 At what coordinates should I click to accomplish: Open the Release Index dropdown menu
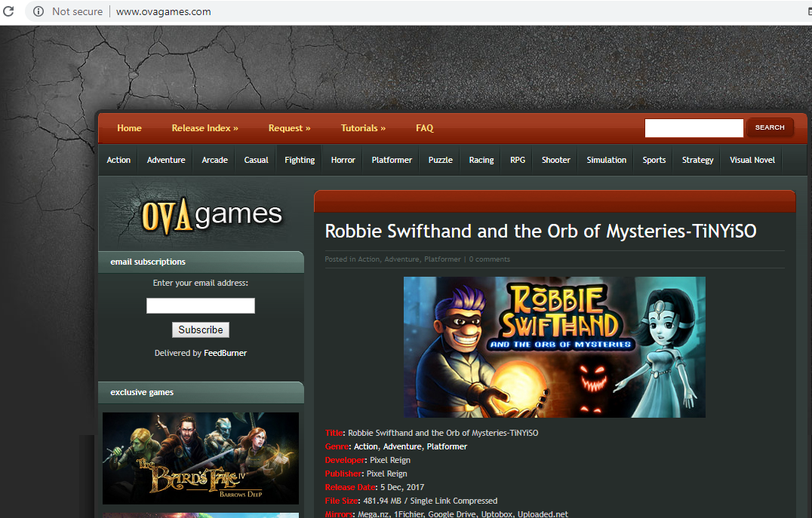coord(205,128)
